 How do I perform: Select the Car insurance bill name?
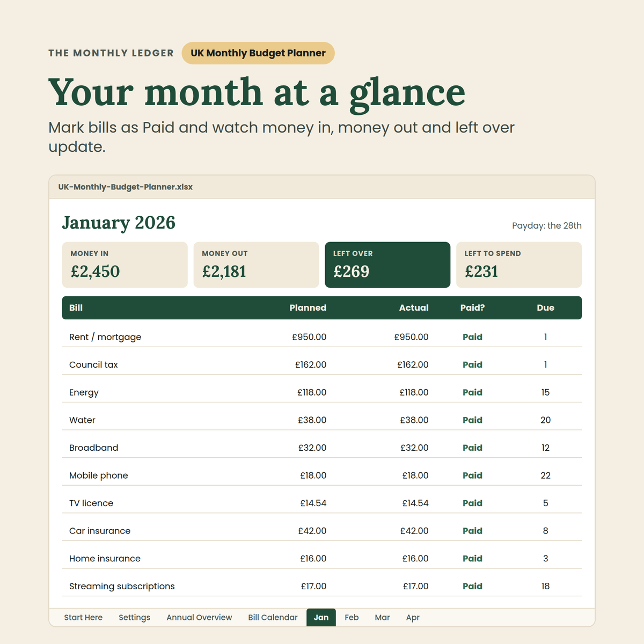click(100, 531)
